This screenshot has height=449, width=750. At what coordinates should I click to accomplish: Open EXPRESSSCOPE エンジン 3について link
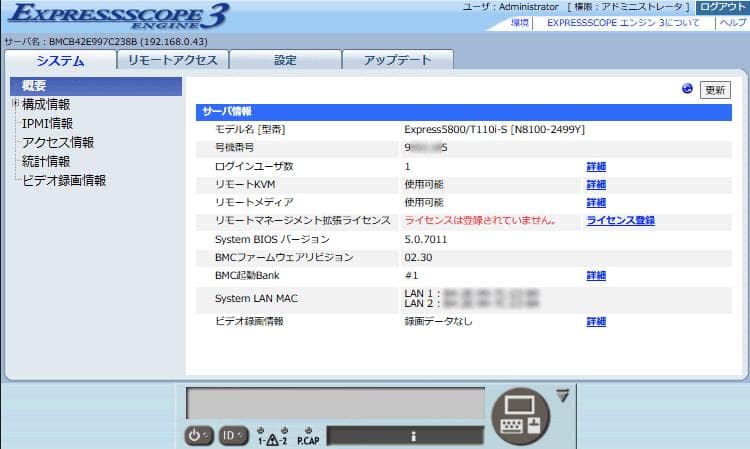pyautogui.click(x=623, y=22)
